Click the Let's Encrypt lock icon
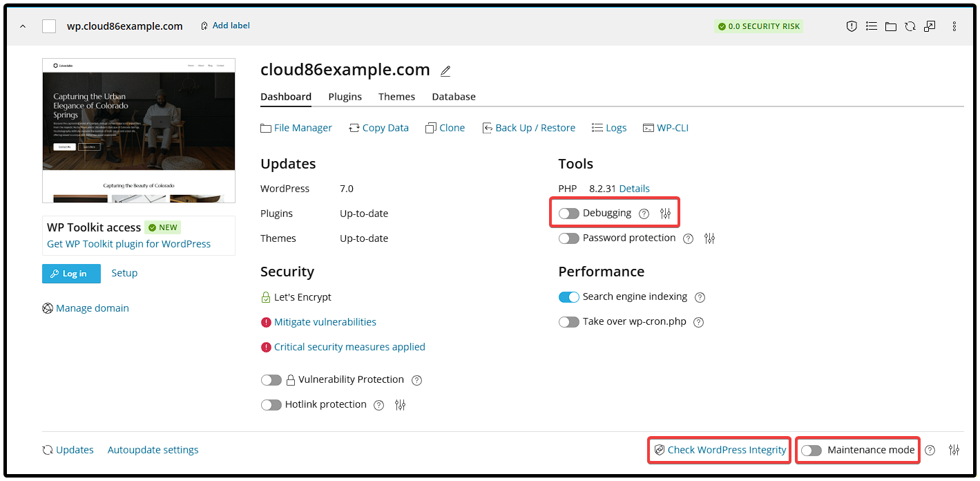Screen dimensions: 980x481 [x=266, y=297]
